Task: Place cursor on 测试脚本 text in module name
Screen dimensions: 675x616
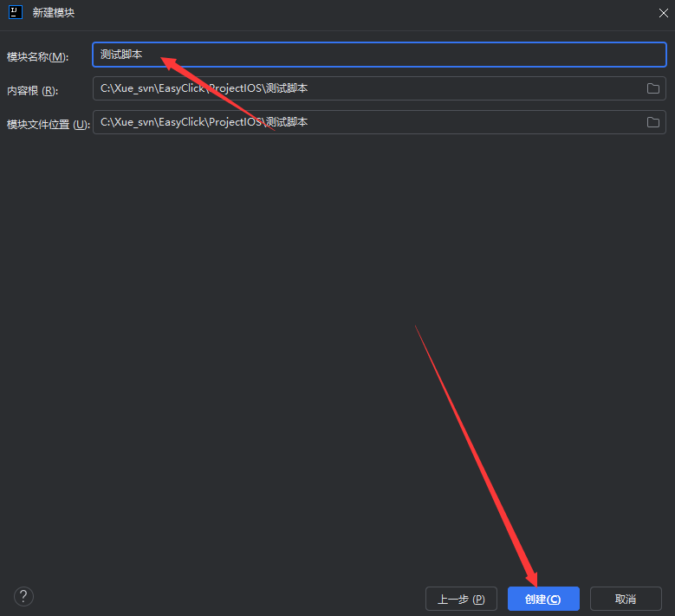Action: tap(121, 55)
